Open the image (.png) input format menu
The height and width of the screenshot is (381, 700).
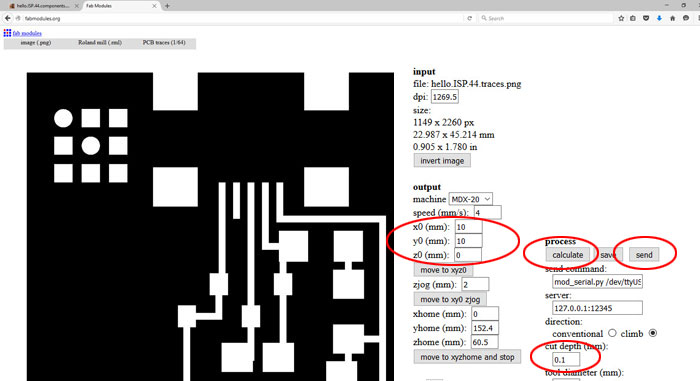click(36, 42)
